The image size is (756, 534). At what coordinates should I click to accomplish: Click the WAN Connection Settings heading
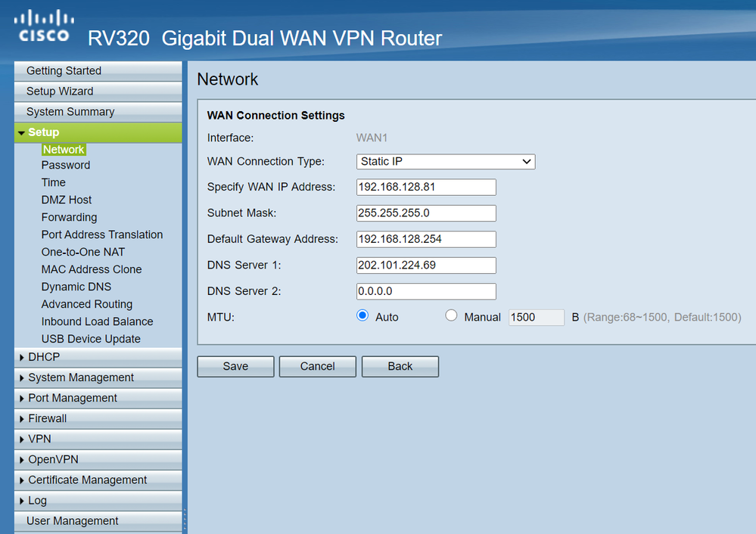(x=275, y=116)
